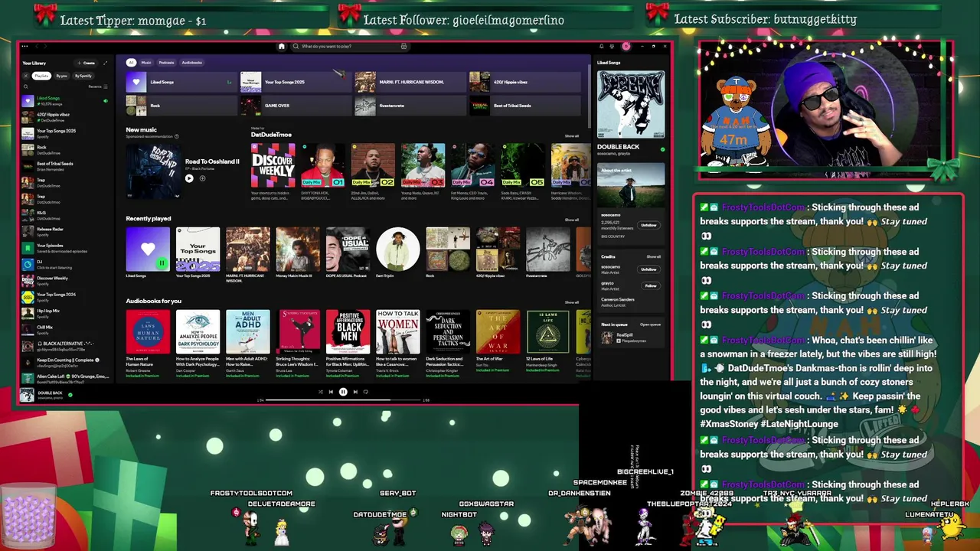This screenshot has height=551, width=980.
Task: Clear library filters with the X button
Action: 25,76
